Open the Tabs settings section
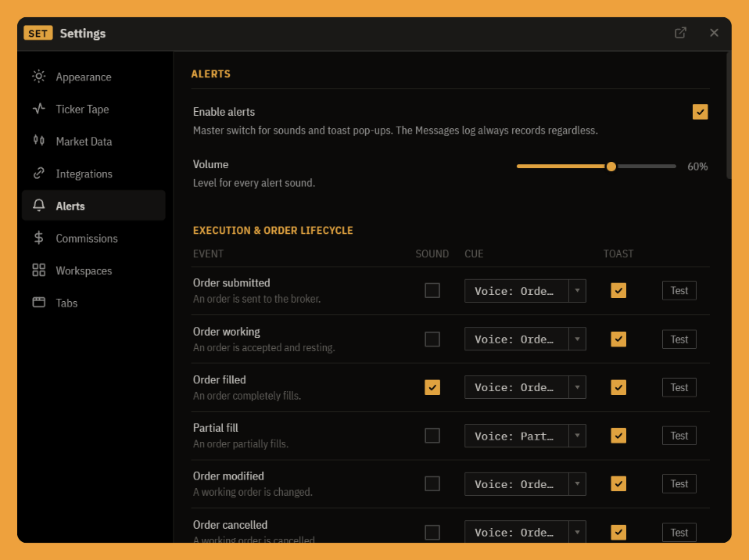Image resolution: width=749 pixels, height=560 pixels. pyautogui.click(x=94, y=303)
